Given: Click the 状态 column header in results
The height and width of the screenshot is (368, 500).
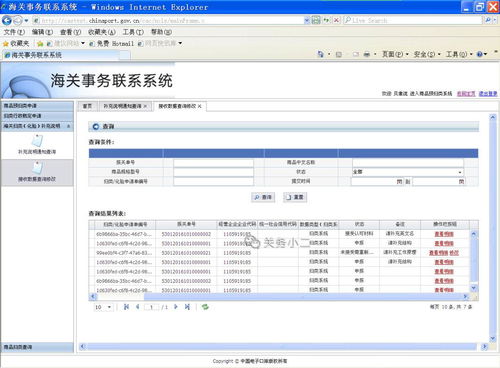Looking at the screenshot, I should 359,224.
